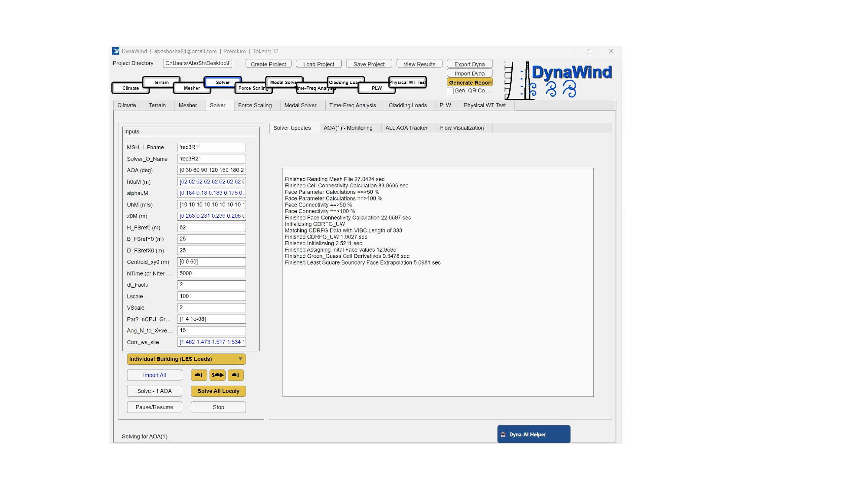Click the cloud upload icon button
868x488 pixels.
tap(199, 375)
